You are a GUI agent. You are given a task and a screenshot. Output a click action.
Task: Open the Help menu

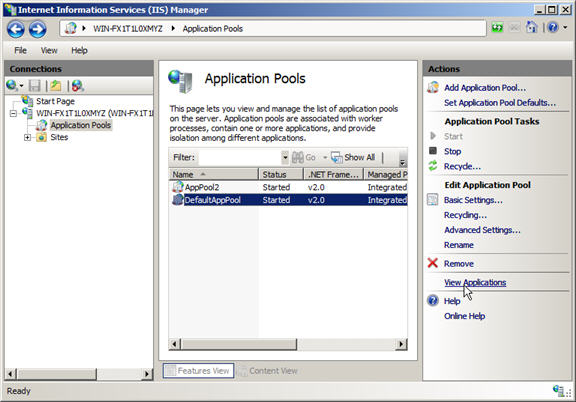click(x=79, y=50)
